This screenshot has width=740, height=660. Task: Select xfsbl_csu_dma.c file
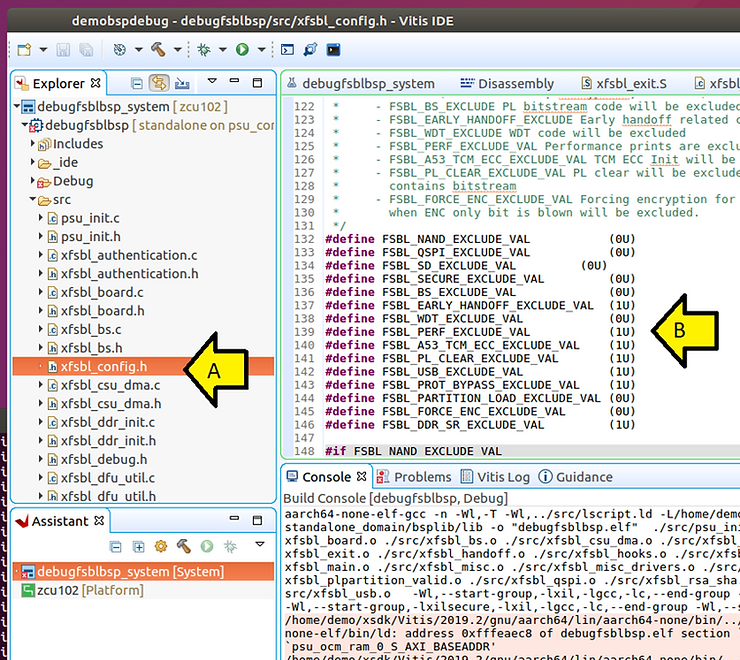pos(110,385)
